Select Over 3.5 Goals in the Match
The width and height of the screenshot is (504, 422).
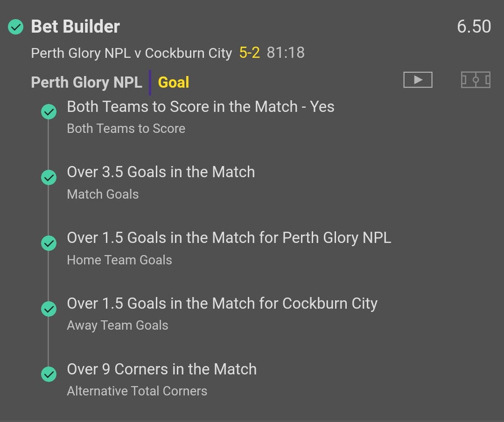click(x=161, y=172)
